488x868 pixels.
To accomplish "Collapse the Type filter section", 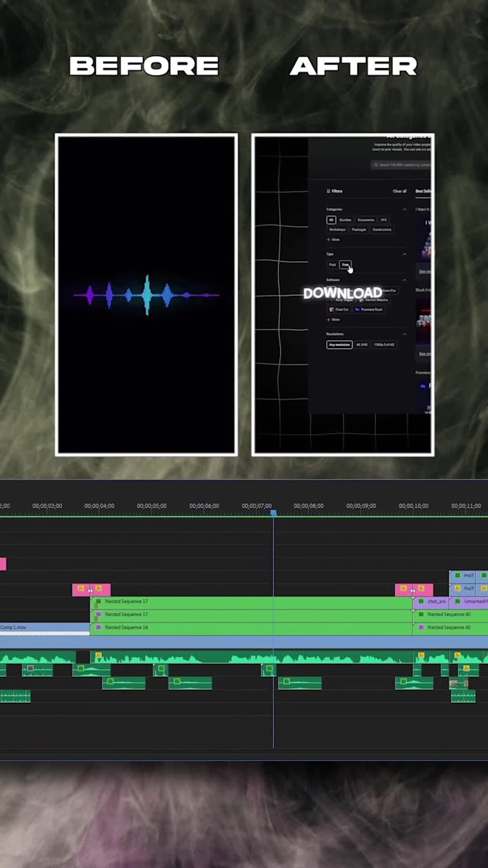I will pos(404,254).
